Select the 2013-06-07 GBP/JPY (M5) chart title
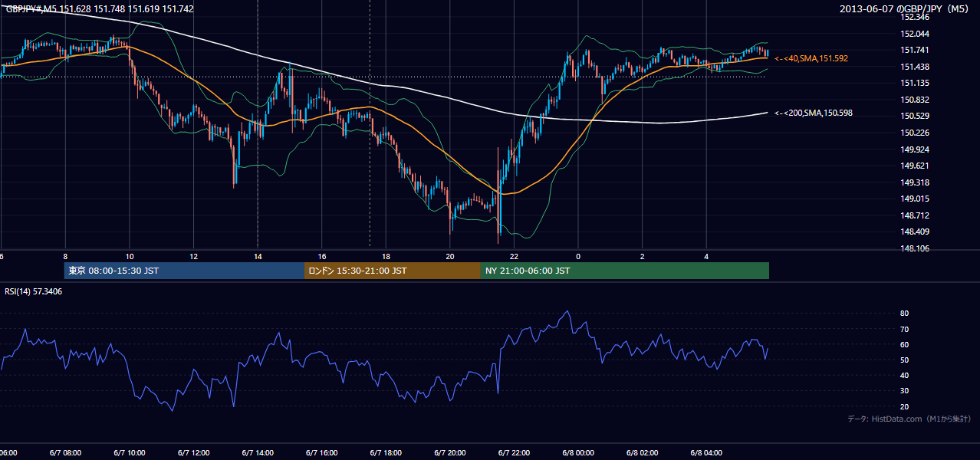 point(906,9)
